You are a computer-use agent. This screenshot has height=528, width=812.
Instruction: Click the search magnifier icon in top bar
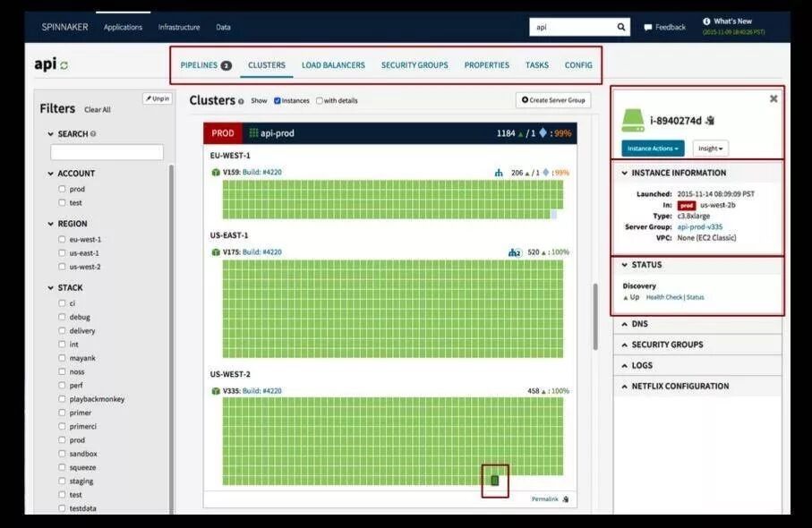[621, 27]
